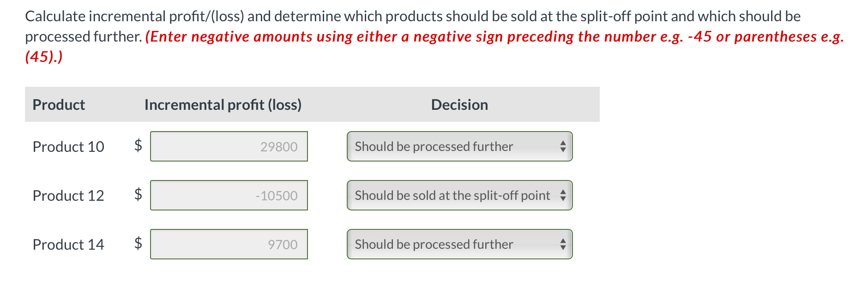Select the field containing -10500
868x288 pixels.
(x=229, y=195)
